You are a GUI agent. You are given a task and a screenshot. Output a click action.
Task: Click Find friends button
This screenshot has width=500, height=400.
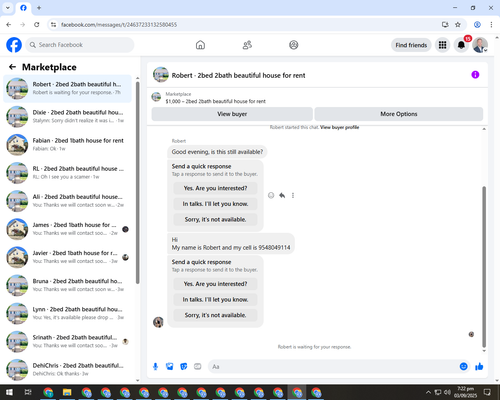pos(411,45)
